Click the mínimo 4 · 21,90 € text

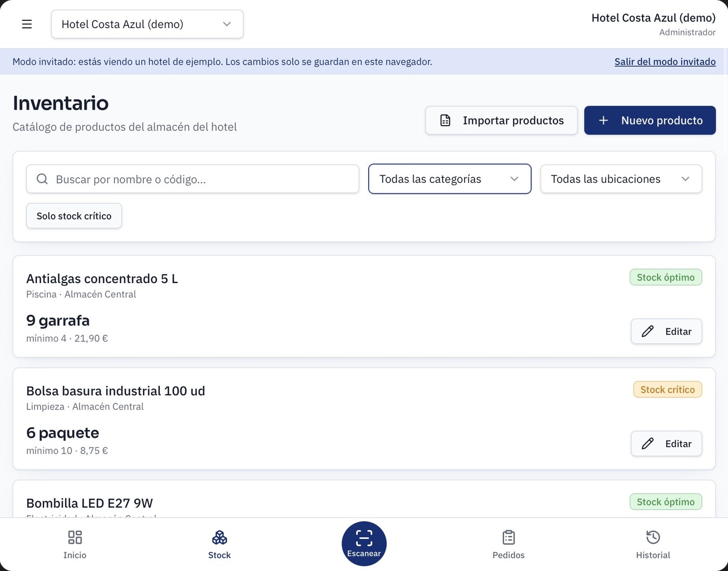tap(67, 339)
